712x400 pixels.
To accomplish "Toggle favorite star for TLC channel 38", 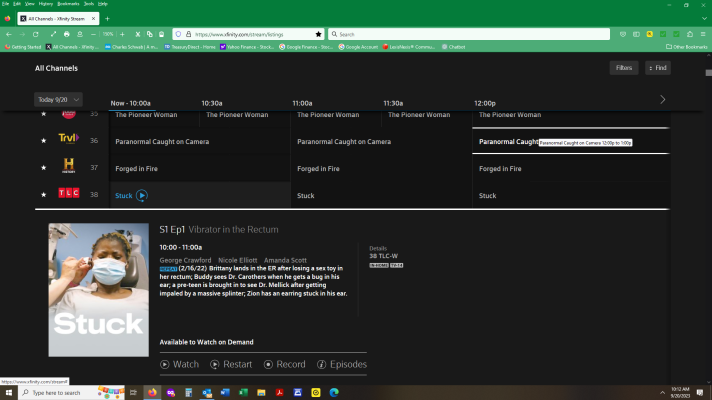I will 44,194.
